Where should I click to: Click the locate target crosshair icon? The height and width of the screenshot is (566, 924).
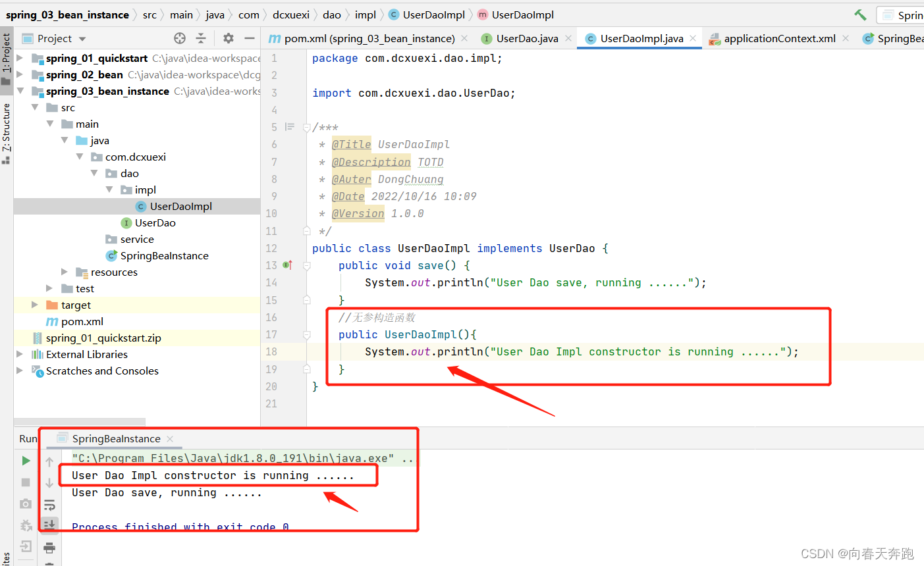(180, 38)
